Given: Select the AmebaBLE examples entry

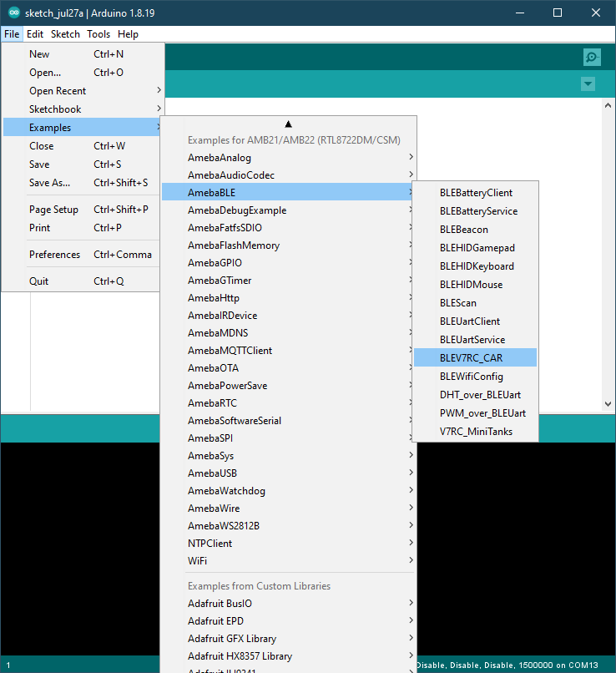Looking at the screenshot, I should [287, 193].
